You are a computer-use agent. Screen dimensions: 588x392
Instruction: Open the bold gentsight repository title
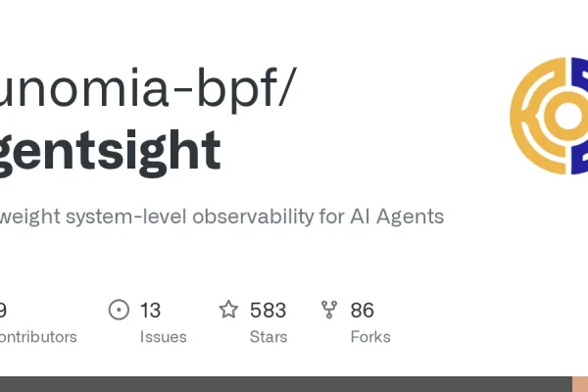click(x=110, y=152)
